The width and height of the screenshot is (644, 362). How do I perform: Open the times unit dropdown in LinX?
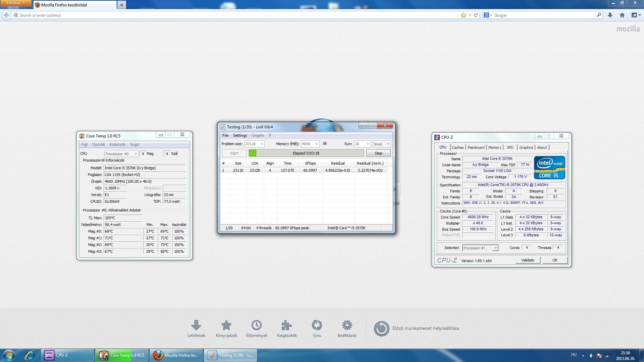pyautogui.click(x=388, y=144)
